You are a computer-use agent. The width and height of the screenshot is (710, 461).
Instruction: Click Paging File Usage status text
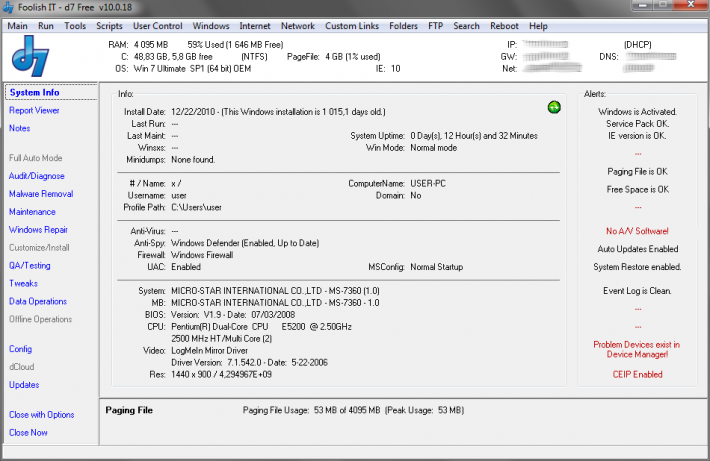pos(353,410)
